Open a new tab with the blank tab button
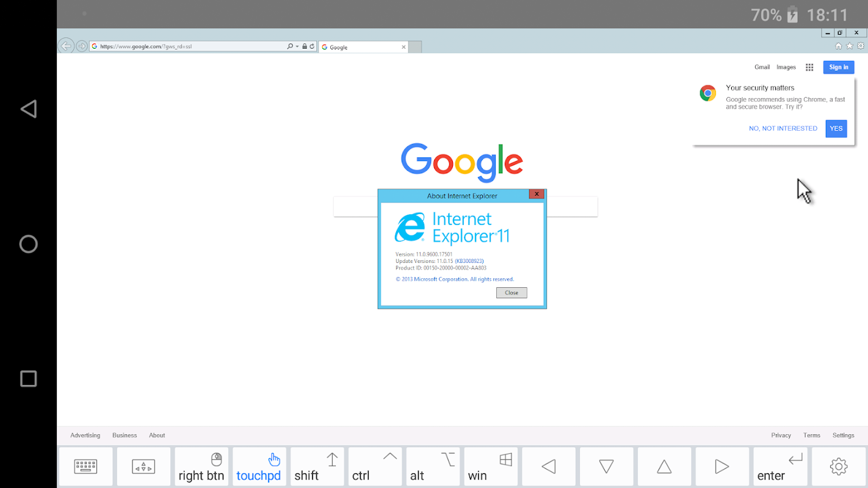868x488 pixels. [x=414, y=47]
